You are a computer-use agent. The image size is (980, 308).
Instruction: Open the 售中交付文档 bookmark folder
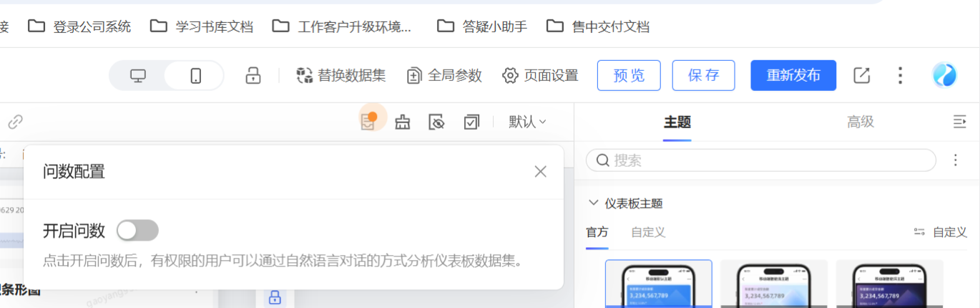click(598, 27)
